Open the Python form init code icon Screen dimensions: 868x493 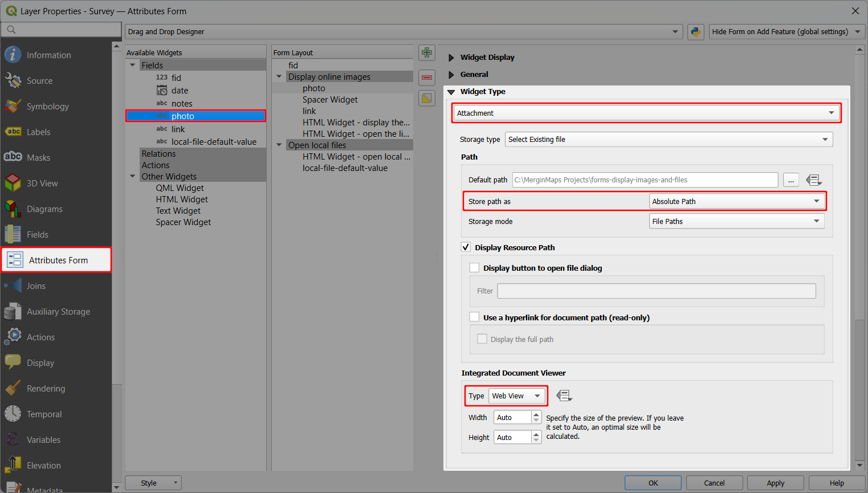(x=695, y=31)
